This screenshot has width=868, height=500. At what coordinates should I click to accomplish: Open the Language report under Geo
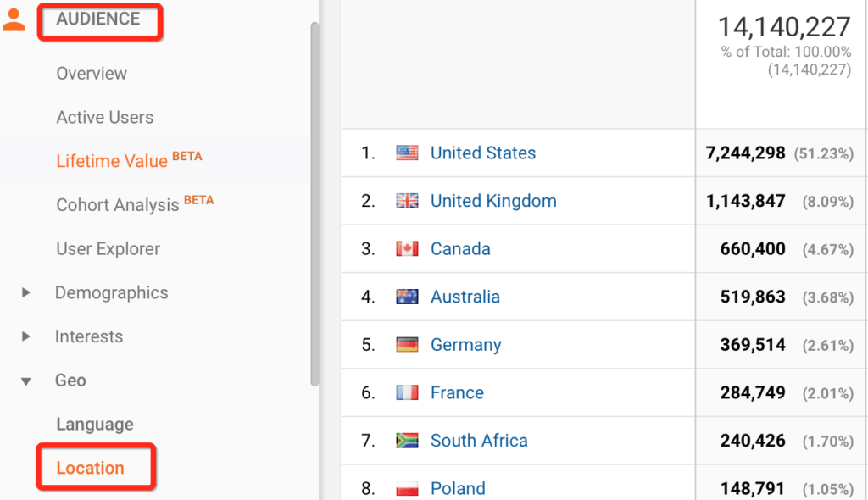point(95,424)
